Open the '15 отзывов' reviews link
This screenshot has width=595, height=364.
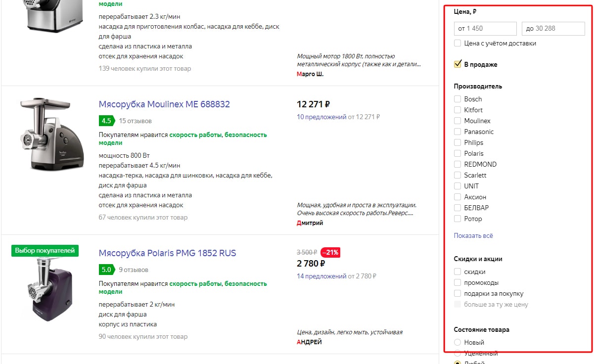point(136,121)
